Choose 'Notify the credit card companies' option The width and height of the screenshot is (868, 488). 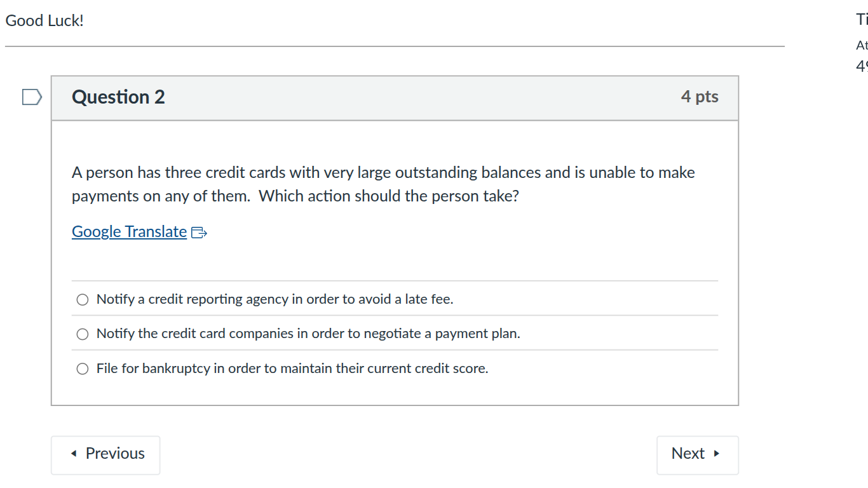click(x=82, y=333)
